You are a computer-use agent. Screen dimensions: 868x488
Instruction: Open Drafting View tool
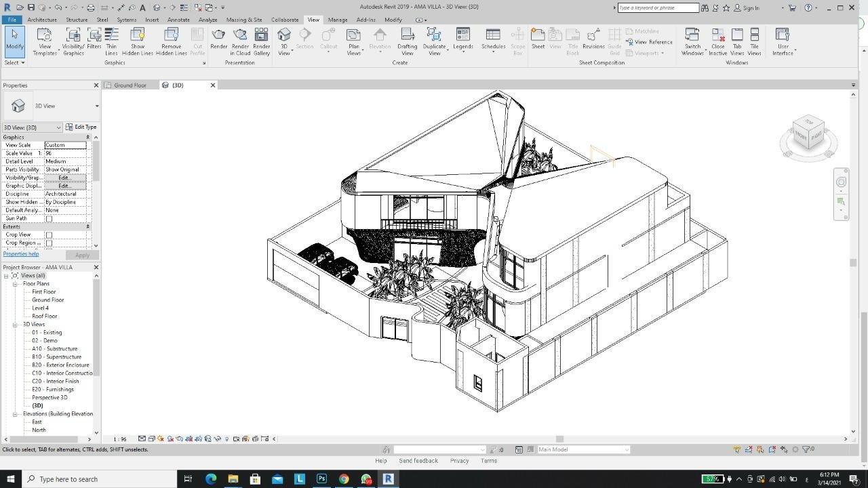408,42
